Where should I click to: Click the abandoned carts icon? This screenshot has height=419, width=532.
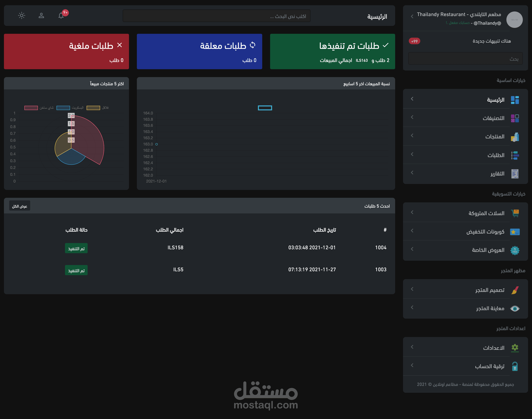point(515,213)
